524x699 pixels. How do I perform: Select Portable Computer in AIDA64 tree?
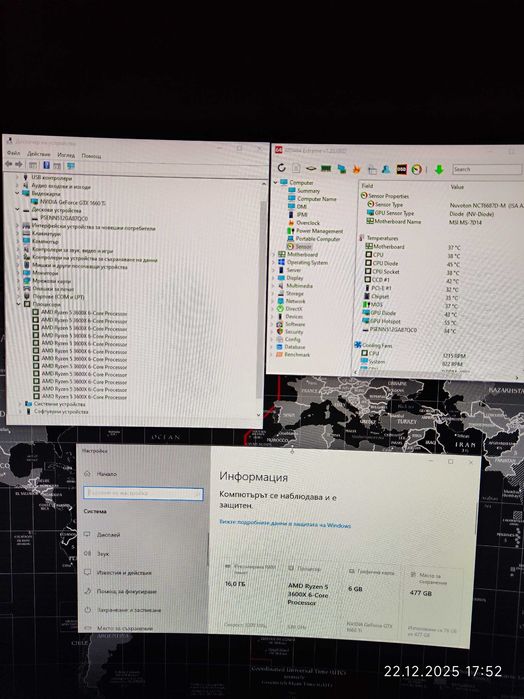314,238
